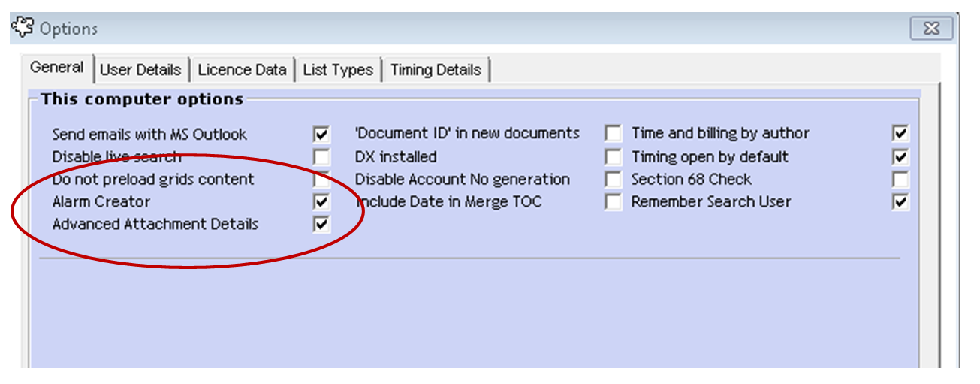This screenshot has height=384, width=980.
Task: Enable Disable live search checkbox
Action: 322,157
